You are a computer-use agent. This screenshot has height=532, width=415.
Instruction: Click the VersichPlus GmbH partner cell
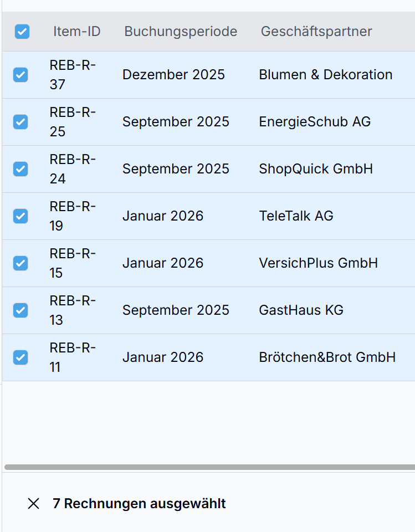(x=318, y=263)
